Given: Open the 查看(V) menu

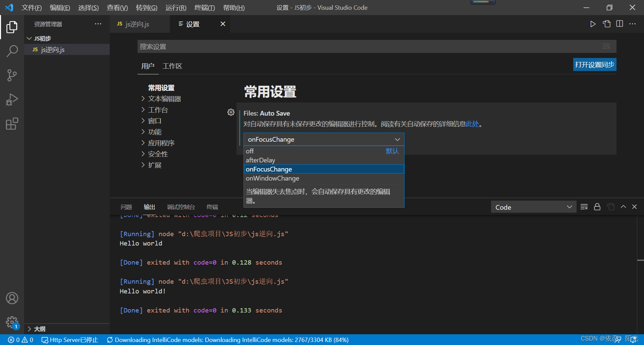Looking at the screenshot, I should 117,7.
